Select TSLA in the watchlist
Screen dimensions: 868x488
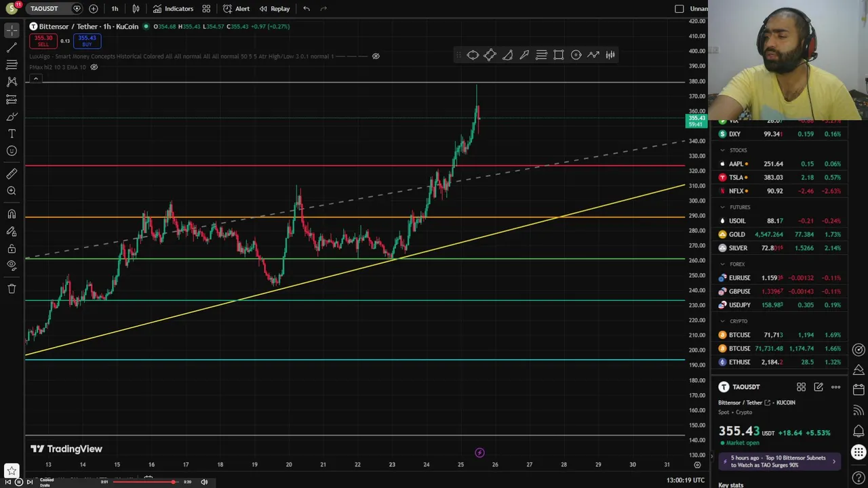[779, 178]
